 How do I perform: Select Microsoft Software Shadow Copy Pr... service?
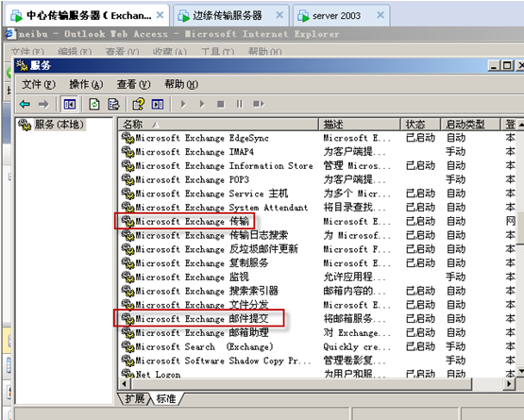[x=223, y=361]
